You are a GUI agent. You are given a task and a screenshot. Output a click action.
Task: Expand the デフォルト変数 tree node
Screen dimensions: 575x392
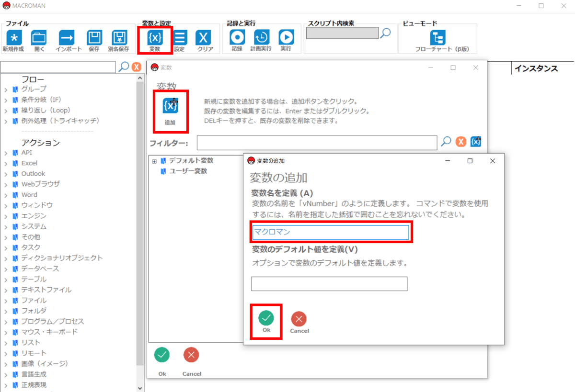click(154, 161)
